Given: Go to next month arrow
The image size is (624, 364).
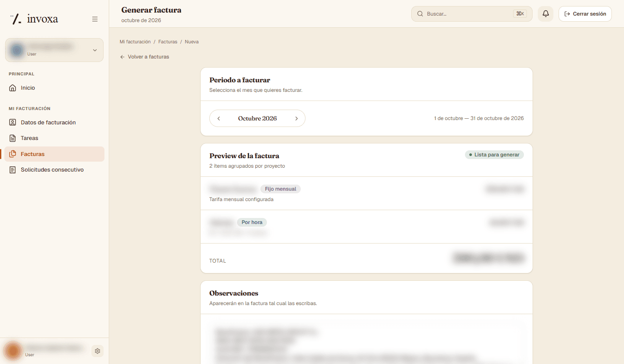Looking at the screenshot, I should click(x=296, y=118).
